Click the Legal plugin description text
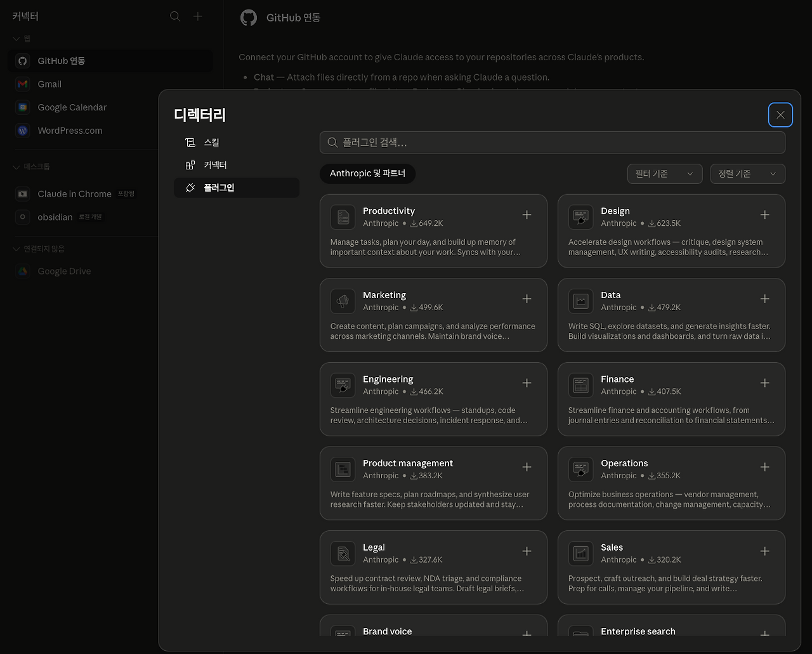 (x=427, y=584)
